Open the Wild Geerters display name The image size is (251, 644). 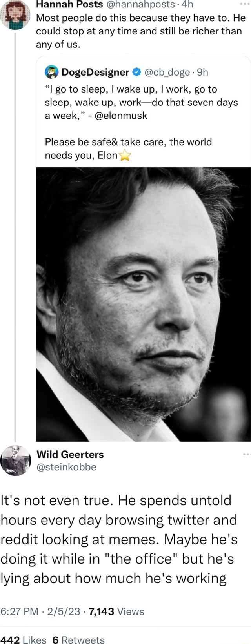(70, 454)
